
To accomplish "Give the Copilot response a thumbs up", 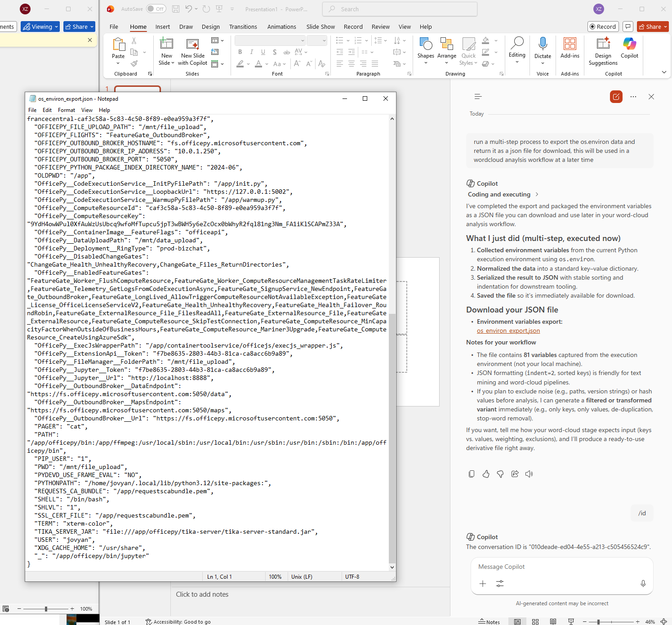I will pyautogui.click(x=486, y=474).
